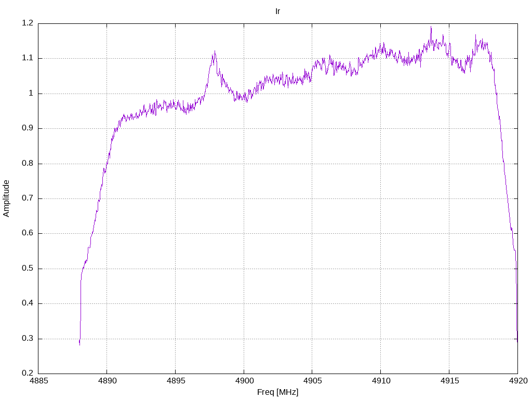The height and width of the screenshot is (399, 532).
Task: Click the x-axis tick label 4910
Action: click(x=381, y=381)
